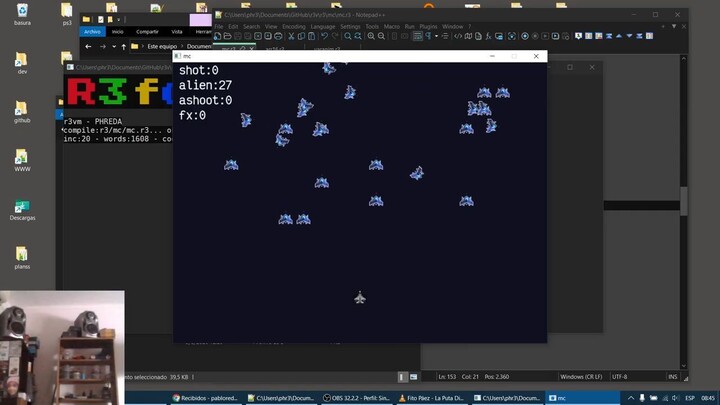Click the Close file icon in Notepad++ toolbar

tap(258, 36)
